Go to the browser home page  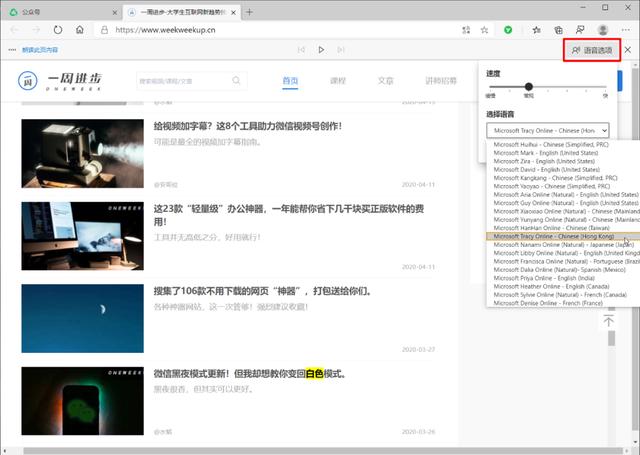[x=80, y=30]
